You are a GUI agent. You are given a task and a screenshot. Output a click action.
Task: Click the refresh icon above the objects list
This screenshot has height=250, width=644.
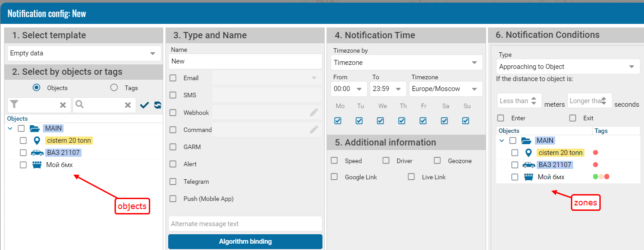[157, 105]
